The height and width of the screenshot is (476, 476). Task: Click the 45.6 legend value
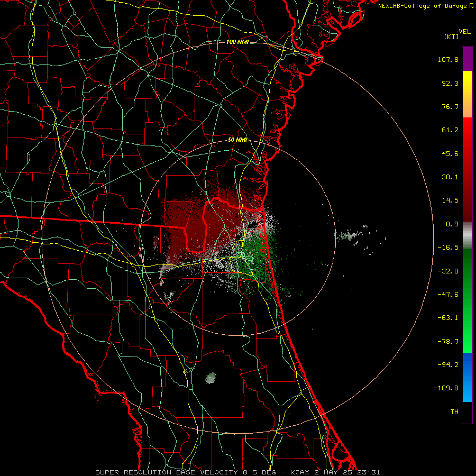(x=450, y=153)
